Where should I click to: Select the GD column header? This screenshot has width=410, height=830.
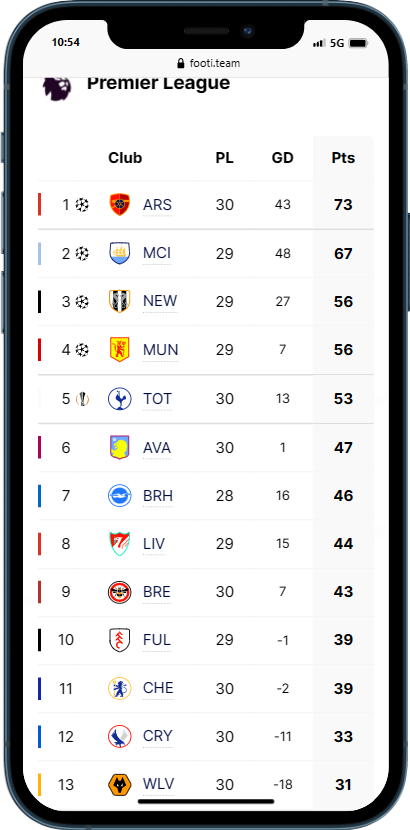(283, 158)
